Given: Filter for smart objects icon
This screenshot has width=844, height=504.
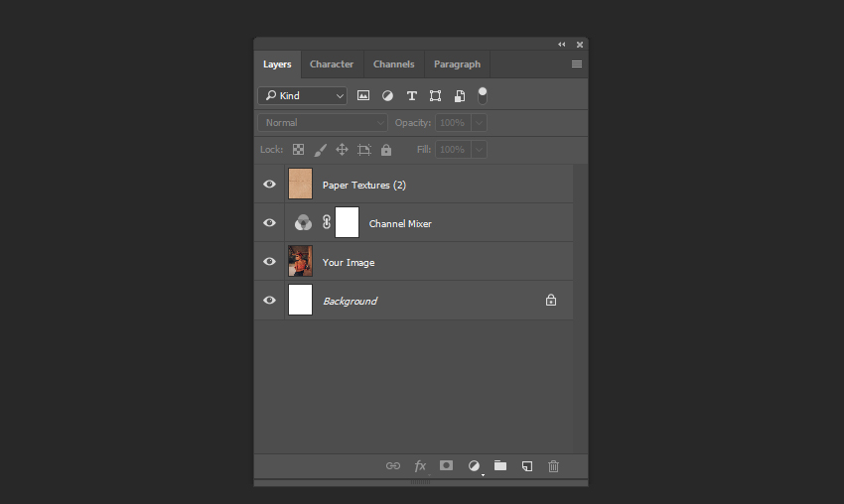Looking at the screenshot, I should (x=460, y=96).
